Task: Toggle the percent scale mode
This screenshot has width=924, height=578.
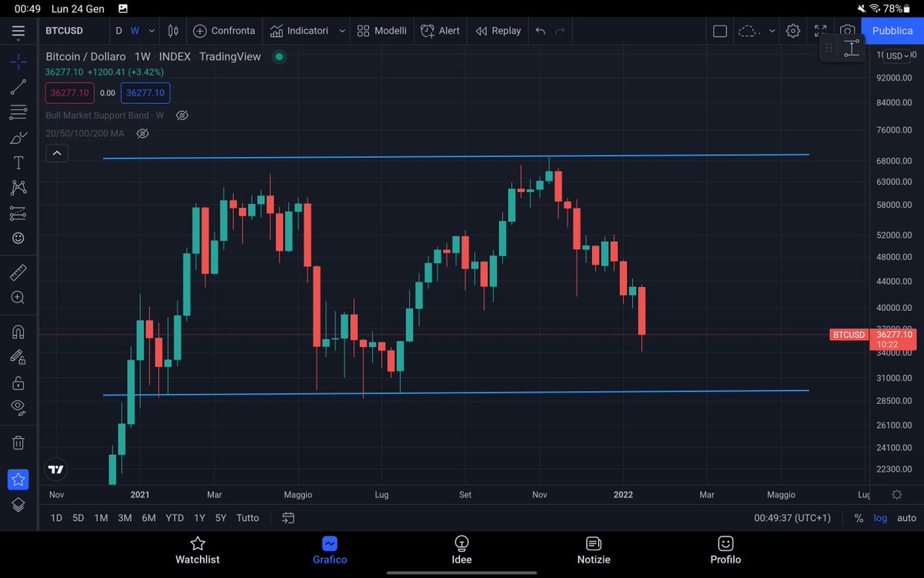Action: tap(859, 518)
